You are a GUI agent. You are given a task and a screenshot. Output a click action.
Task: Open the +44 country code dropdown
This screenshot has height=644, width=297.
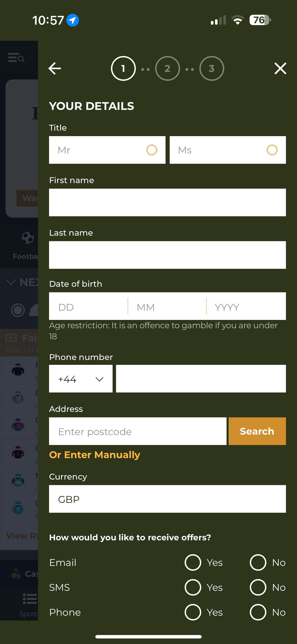[81, 379]
